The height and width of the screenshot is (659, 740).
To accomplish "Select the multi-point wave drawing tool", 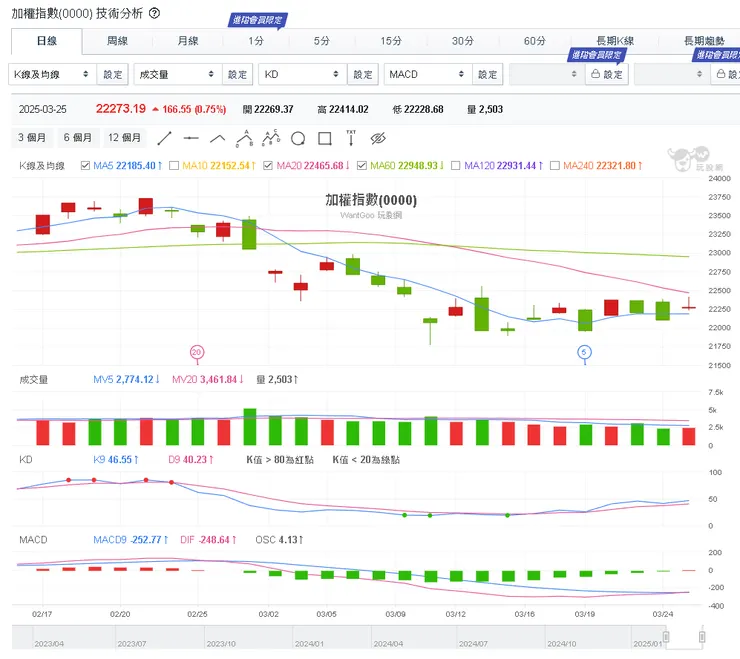I will [x=271, y=137].
